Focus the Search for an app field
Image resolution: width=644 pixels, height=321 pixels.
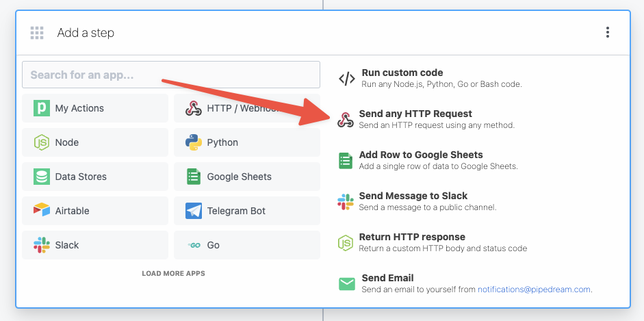(x=171, y=75)
